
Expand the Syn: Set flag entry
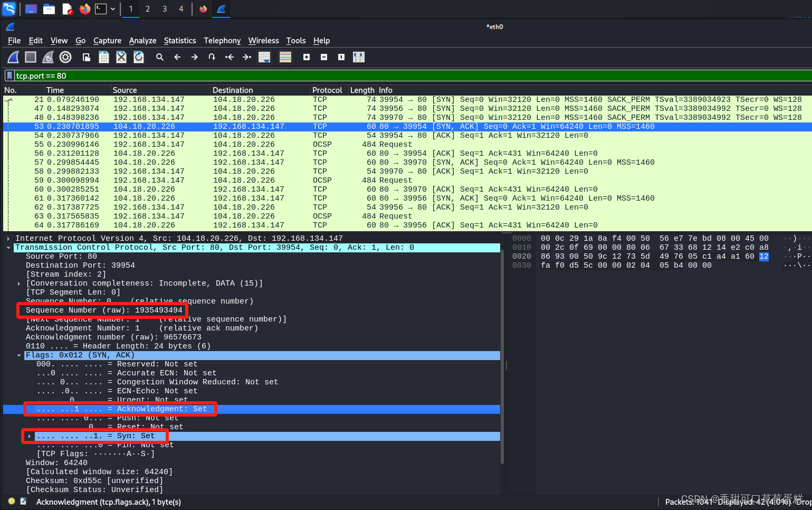(x=30, y=436)
